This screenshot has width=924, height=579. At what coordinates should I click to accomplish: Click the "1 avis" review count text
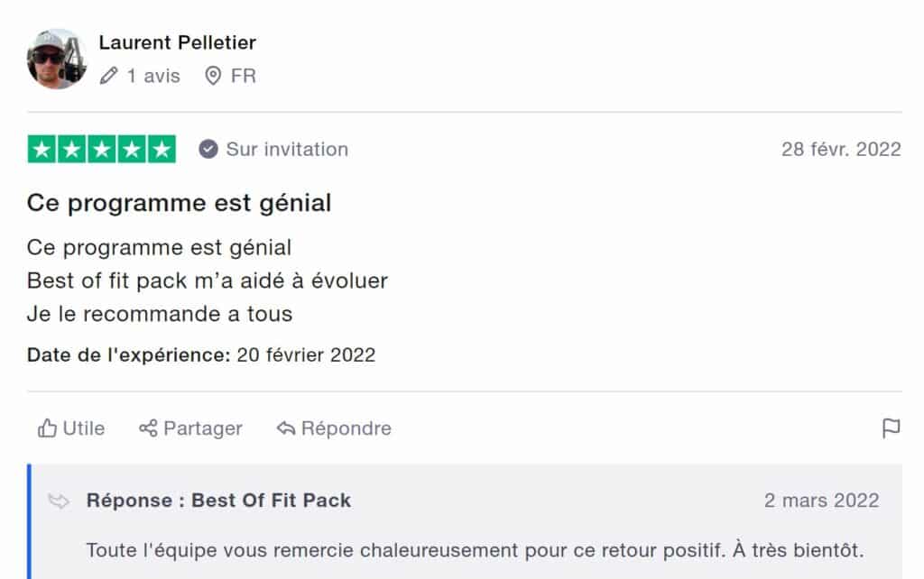tap(152, 77)
